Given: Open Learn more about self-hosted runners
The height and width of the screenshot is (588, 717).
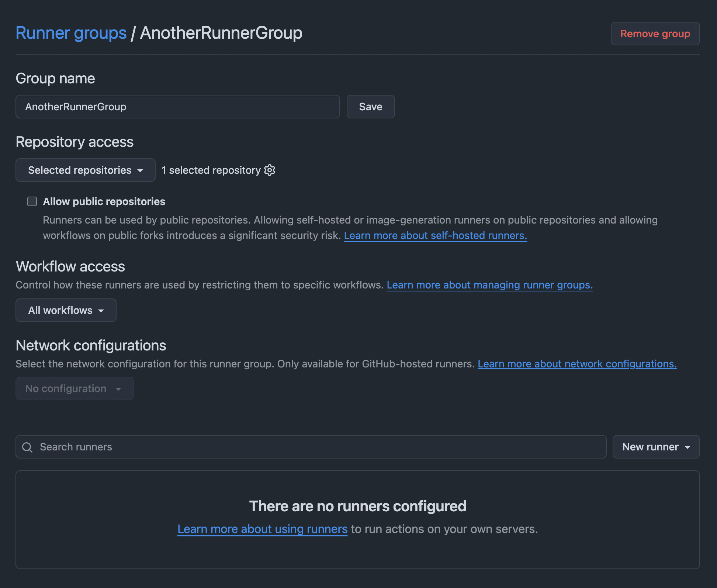Looking at the screenshot, I should pos(436,235).
